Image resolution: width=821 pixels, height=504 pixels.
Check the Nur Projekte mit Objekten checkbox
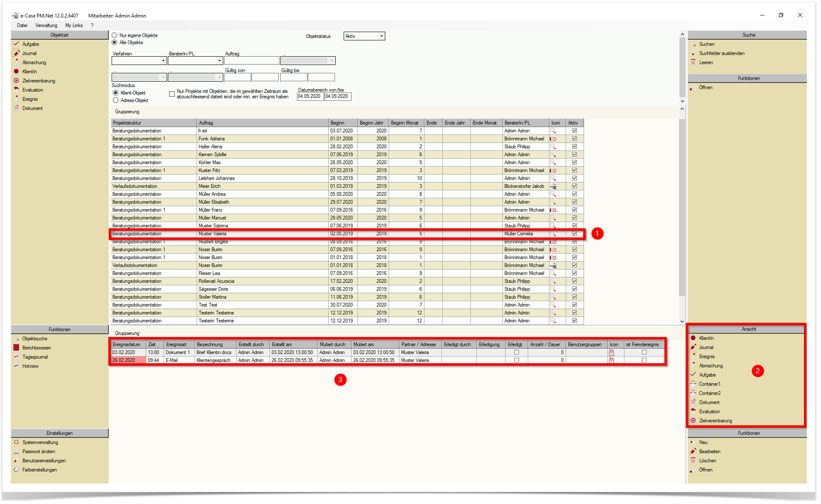[172, 94]
